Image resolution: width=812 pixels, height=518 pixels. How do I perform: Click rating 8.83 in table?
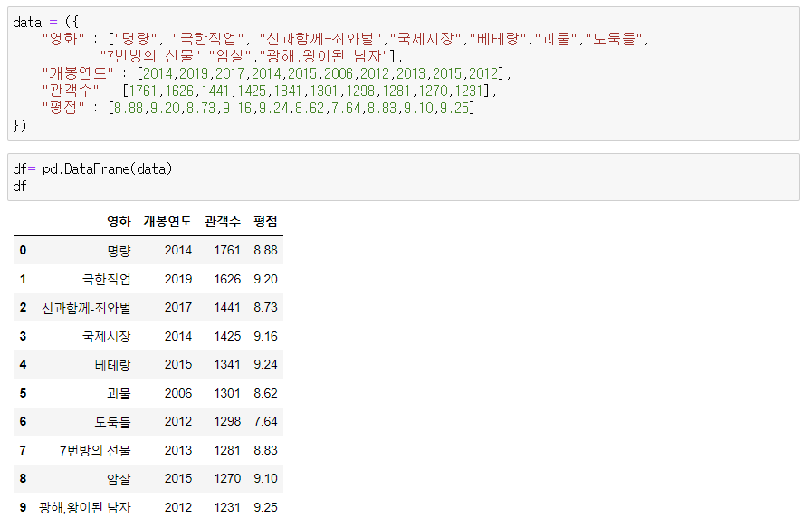coord(265,450)
